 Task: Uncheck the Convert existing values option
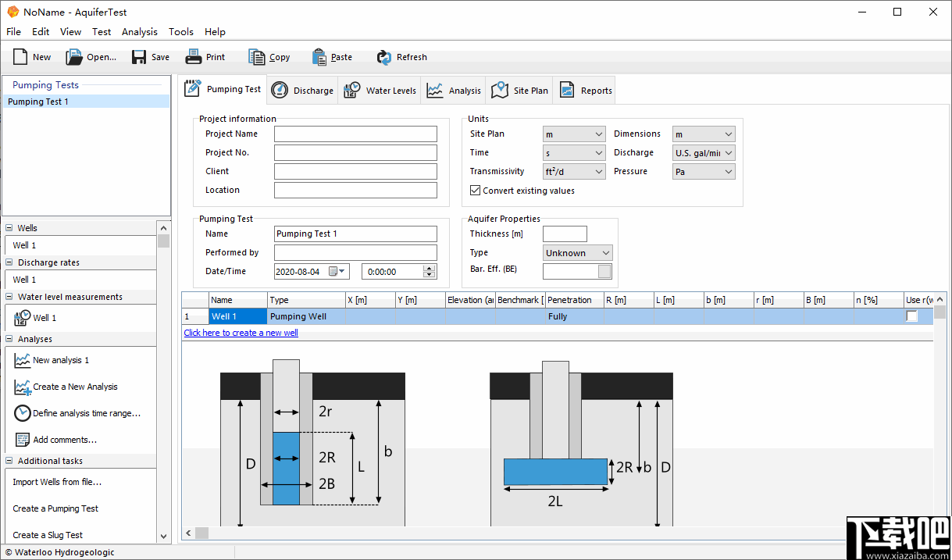click(475, 190)
